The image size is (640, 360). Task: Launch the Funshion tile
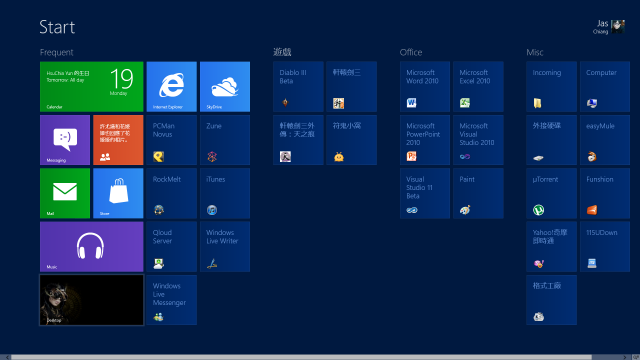pyautogui.click(x=605, y=193)
